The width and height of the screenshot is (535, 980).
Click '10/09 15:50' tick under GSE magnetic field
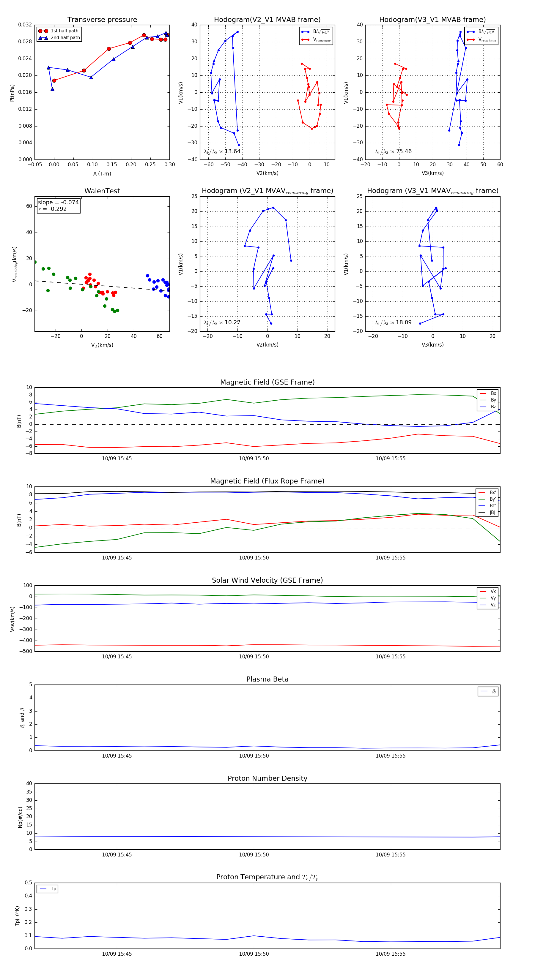coord(254,459)
